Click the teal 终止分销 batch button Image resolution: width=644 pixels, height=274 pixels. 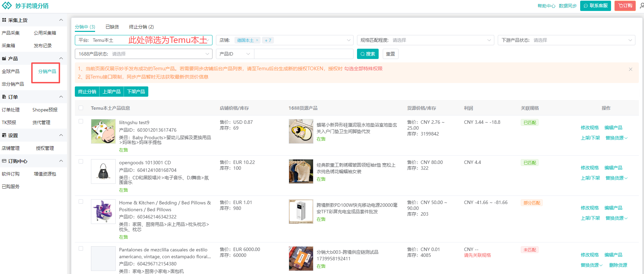87,92
